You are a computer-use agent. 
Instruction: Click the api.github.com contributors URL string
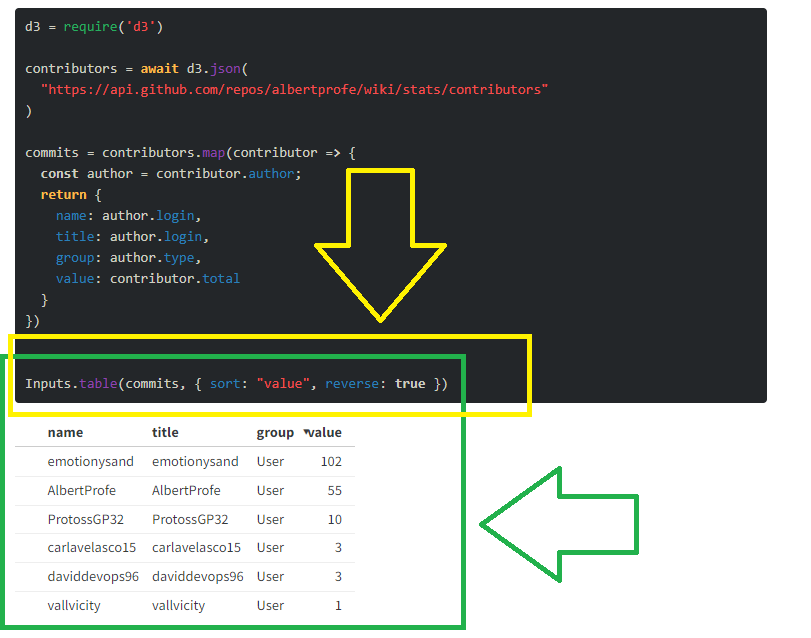pos(294,90)
